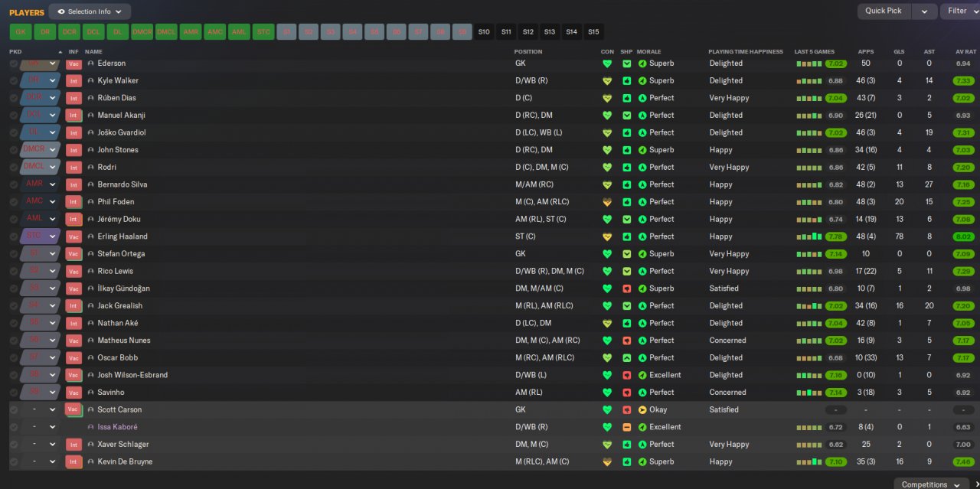Click Savinho's Concerned playing time status
The width and height of the screenshot is (980, 489).
click(x=727, y=393)
